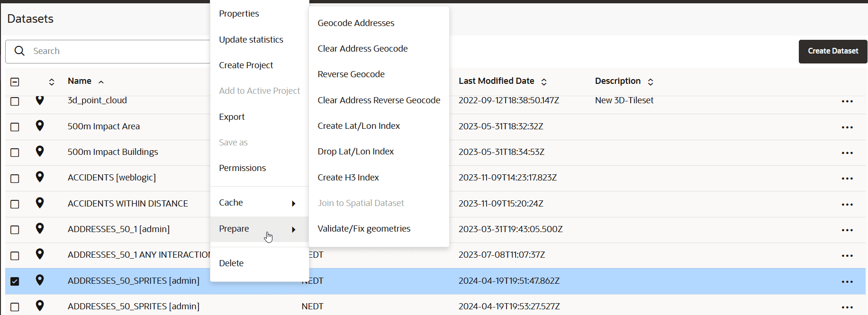Viewport: 868px width, 315px height.
Task: Toggle the select-all checkbox in the header
Action: point(15,82)
